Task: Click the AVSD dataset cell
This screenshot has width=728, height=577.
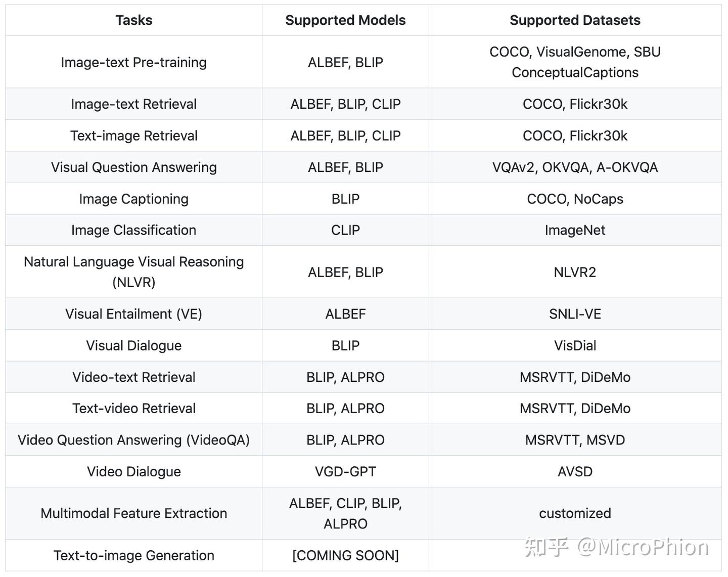Action: (x=575, y=471)
